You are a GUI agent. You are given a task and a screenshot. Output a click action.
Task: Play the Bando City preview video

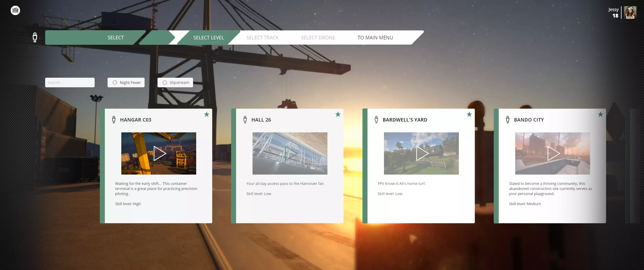click(553, 153)
